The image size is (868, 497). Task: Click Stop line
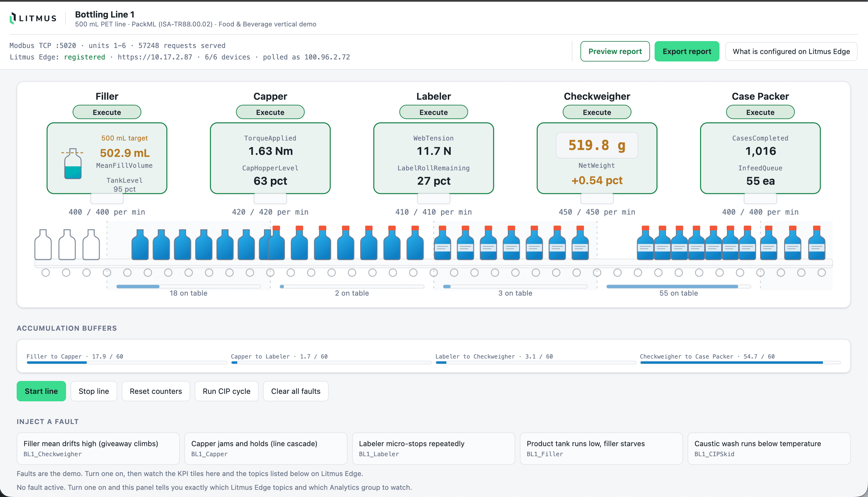coord(94,391)
